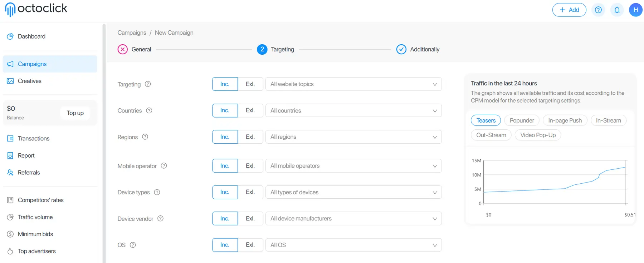This screenshot has height=263, width=644.
Task: Click the Top up balance button
Action: point(75,113)
